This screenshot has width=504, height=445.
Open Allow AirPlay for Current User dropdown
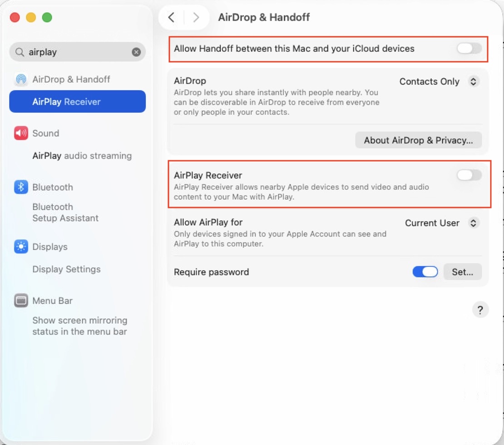coord(441,223)
